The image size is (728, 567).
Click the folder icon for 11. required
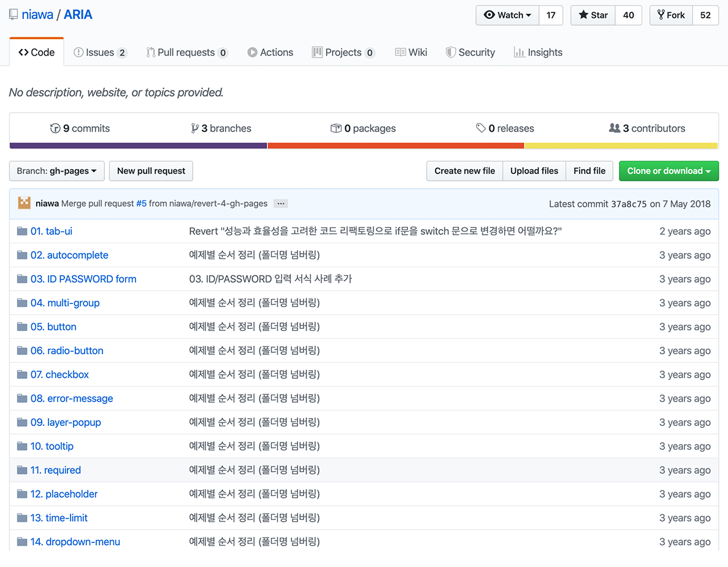(x=22, y=470)
